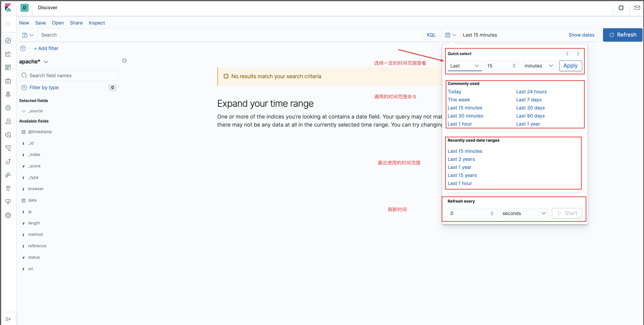
Task: Toggle the KQL query language switch
Action: point(431,35)
